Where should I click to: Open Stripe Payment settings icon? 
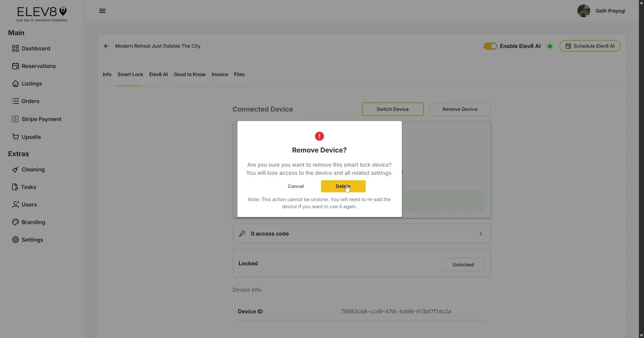point(15,119)
